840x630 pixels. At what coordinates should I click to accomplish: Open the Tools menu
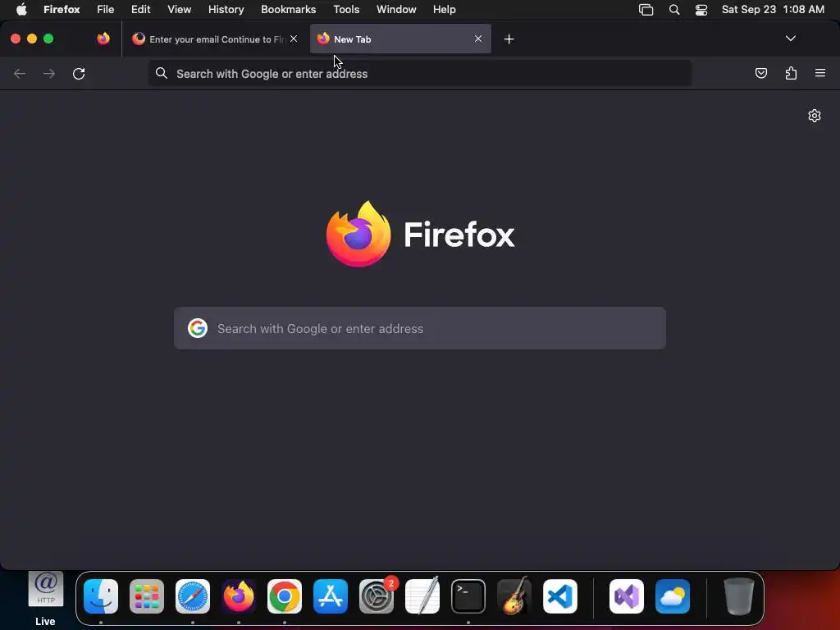346,10
